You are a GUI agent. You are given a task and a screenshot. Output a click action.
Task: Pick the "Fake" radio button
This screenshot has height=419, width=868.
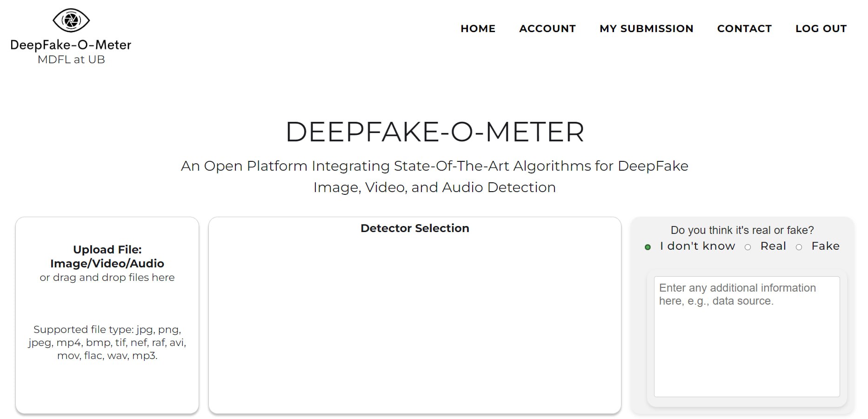[x=799, y=247]
